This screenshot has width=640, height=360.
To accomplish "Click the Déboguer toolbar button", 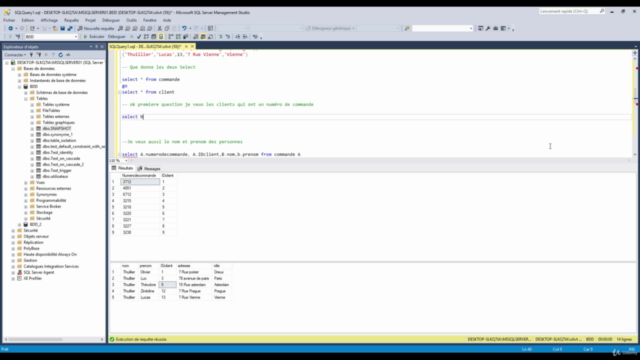I will 117,37.
